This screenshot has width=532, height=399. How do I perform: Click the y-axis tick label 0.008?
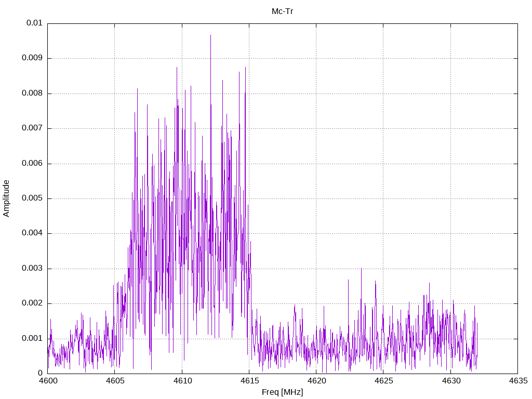(x=32, y=94)
